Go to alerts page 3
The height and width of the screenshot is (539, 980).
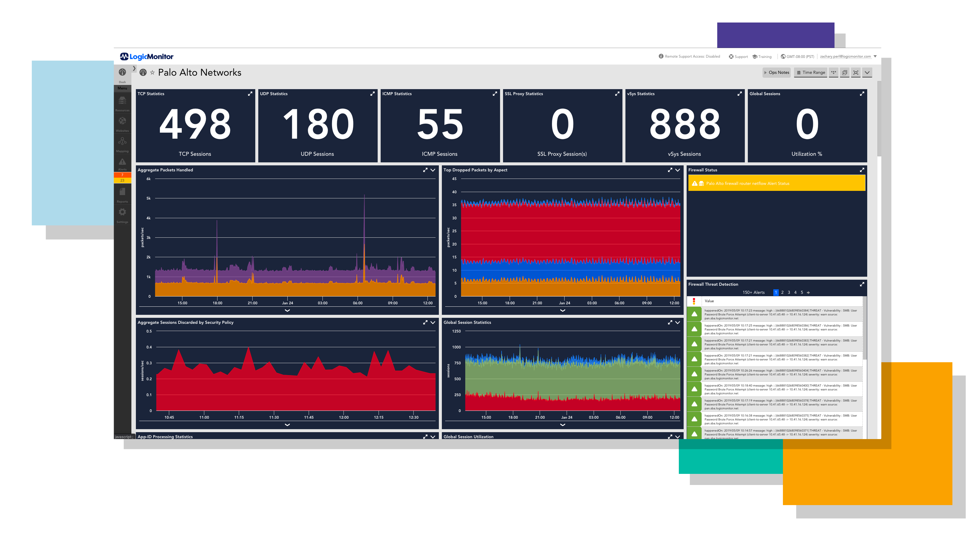pos(789,292)
